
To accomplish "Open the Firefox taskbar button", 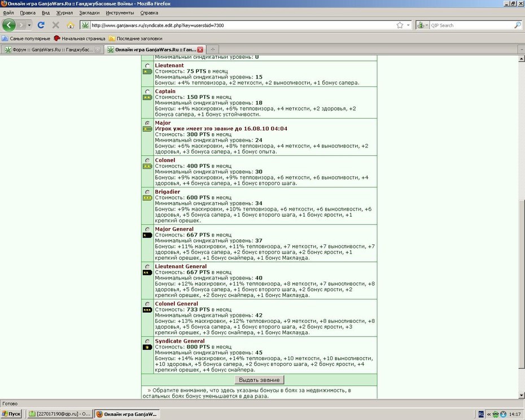I will (x=126, y=414).
